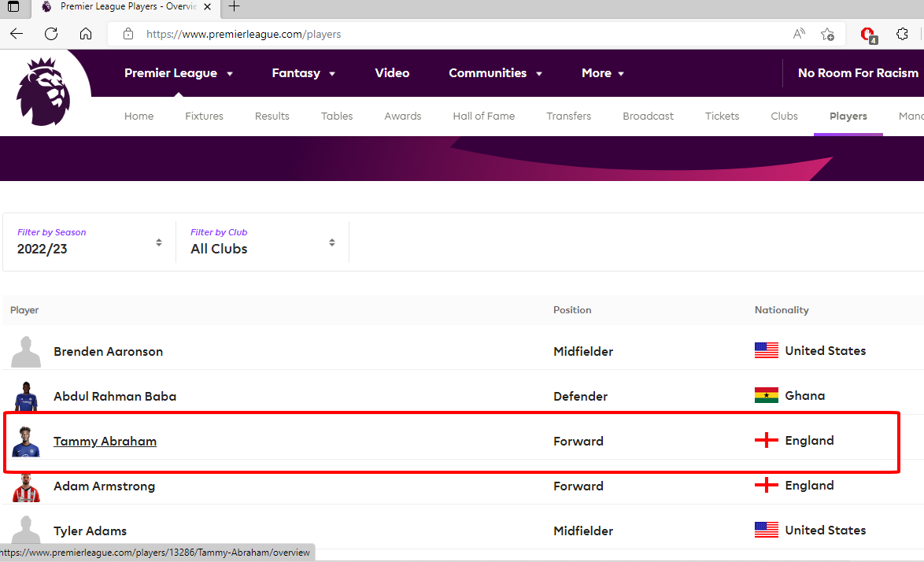Go to browser home icon
The image size is (924, 562).
[x=86, y=34]
